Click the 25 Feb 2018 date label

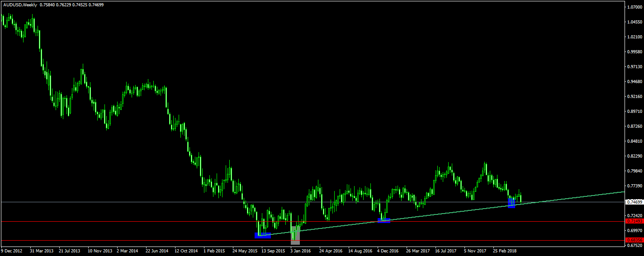point(506,250)
